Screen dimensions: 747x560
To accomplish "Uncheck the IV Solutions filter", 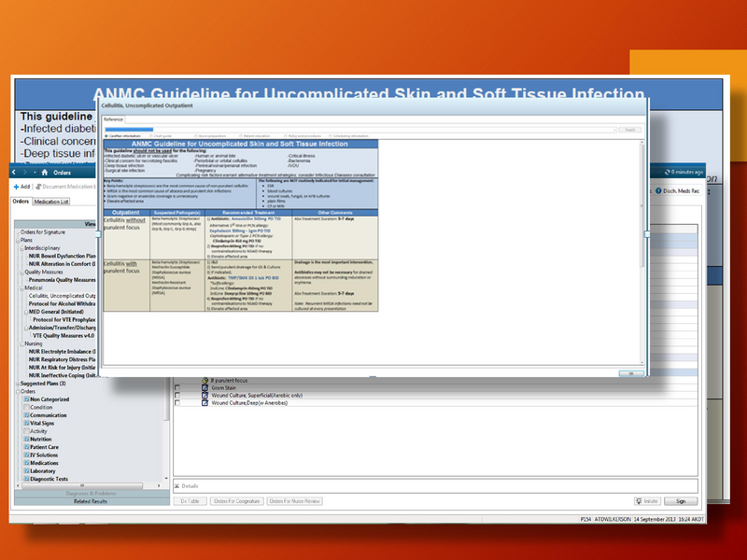I will (x=27, y=455).
